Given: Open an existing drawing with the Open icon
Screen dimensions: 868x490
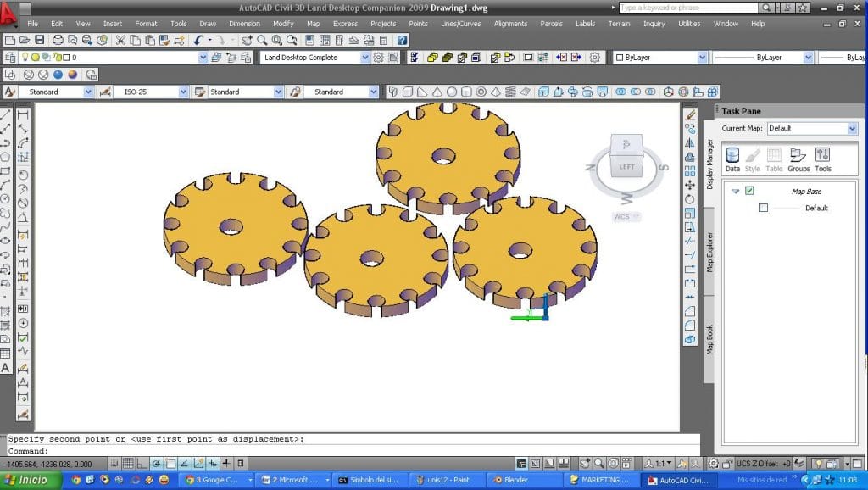Looking at the screenshot, I should [x=25, y=40].
